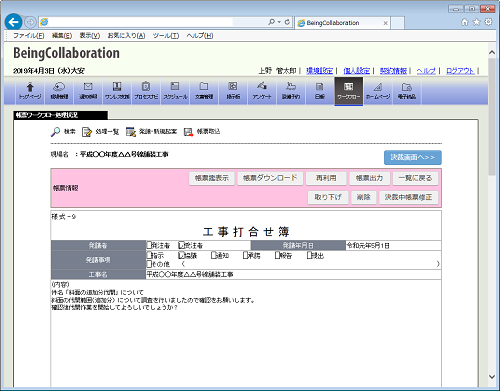
Task: Click the 契約情報 link
Action: (x=393, y=71)
